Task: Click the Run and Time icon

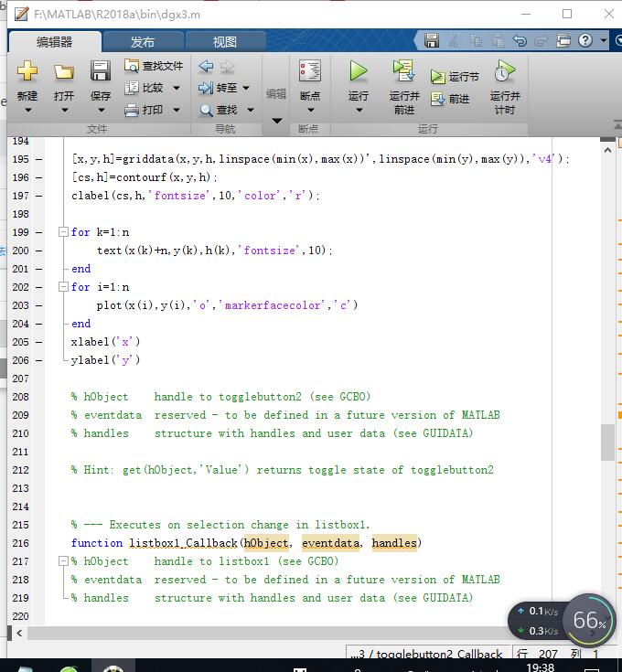Action: (x=505, y=70)
